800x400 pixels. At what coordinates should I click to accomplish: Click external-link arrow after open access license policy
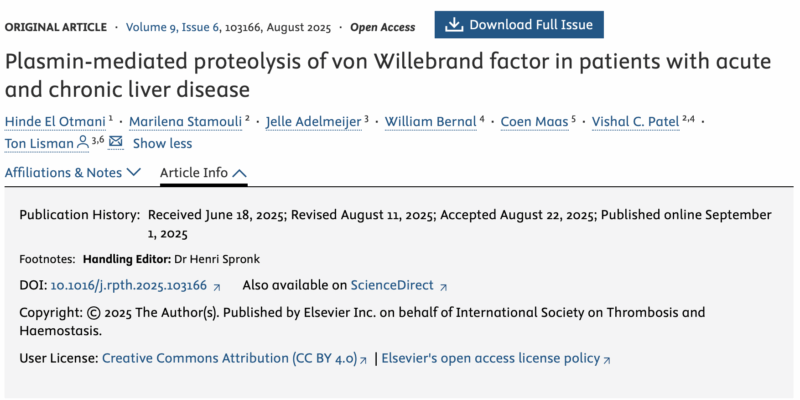point(607,358)
